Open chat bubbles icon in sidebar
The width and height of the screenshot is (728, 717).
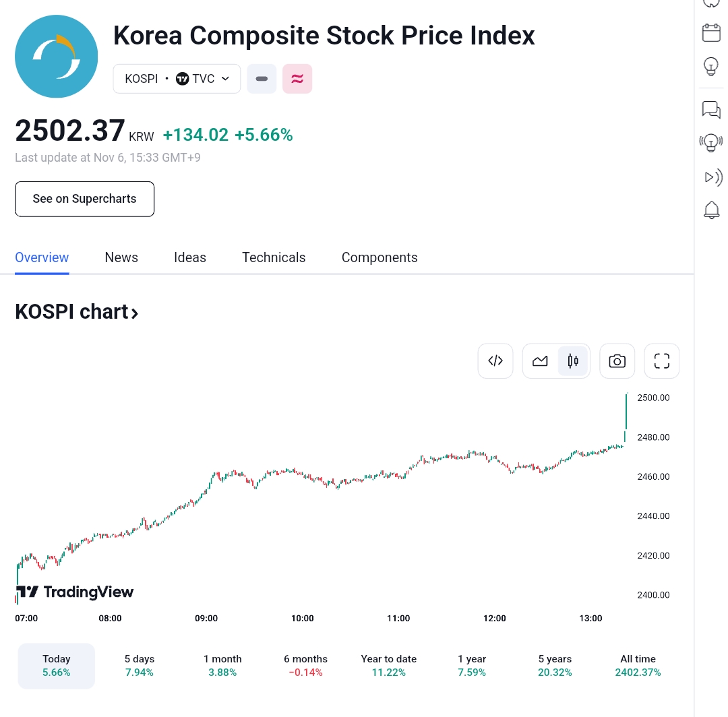click(x=711, y=109)
